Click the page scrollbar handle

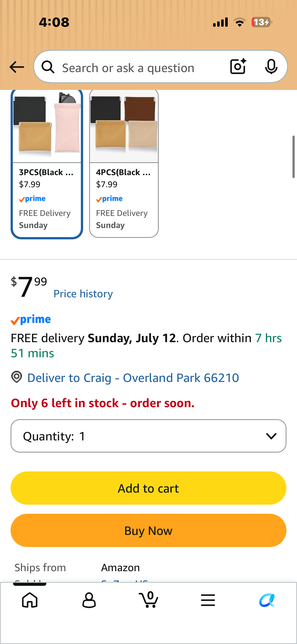(293, 157)
